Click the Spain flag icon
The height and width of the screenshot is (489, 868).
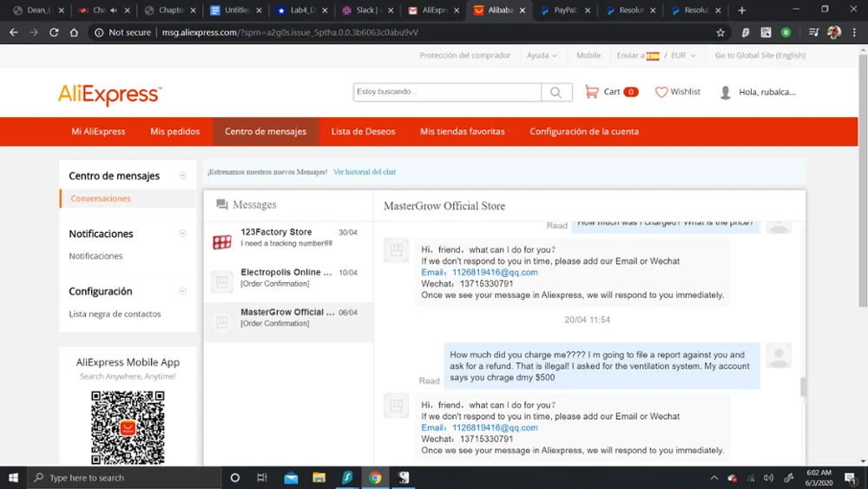(x=653, y=56)
